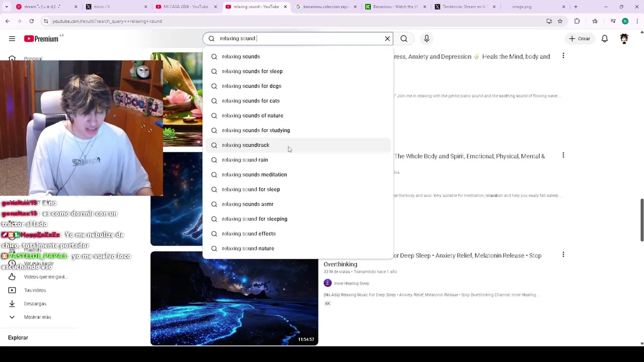Click the page vertical scrollbar thumb

click(x=641, y=220)
